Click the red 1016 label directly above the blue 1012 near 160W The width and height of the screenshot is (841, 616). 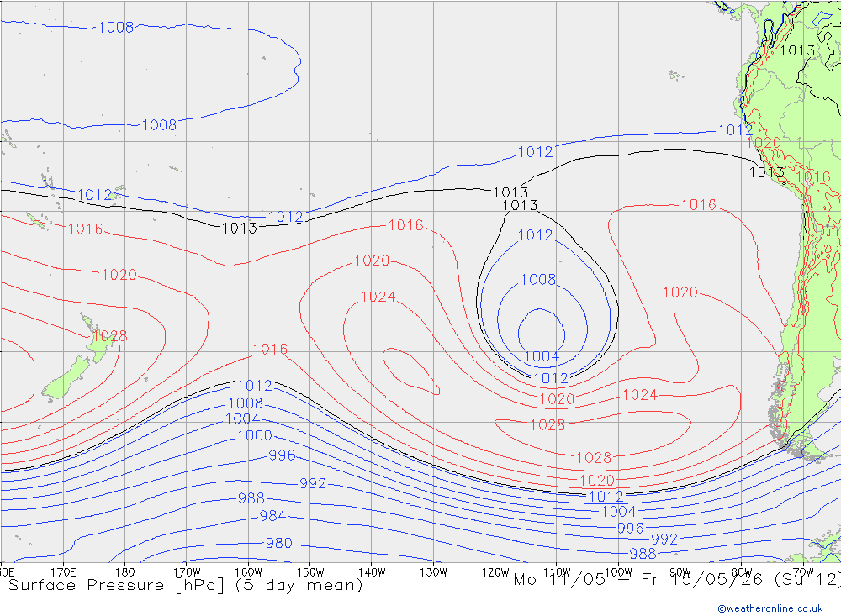click(x=270, y=350)
